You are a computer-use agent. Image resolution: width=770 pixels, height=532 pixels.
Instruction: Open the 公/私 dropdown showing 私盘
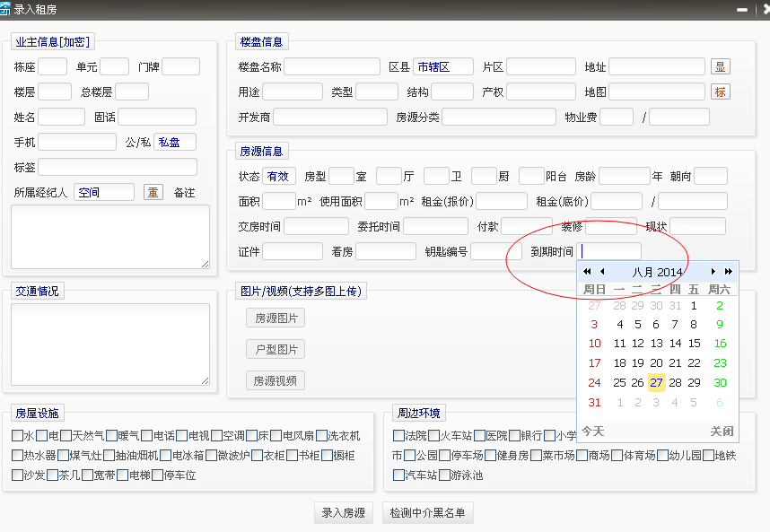click(x=174, y=143)
